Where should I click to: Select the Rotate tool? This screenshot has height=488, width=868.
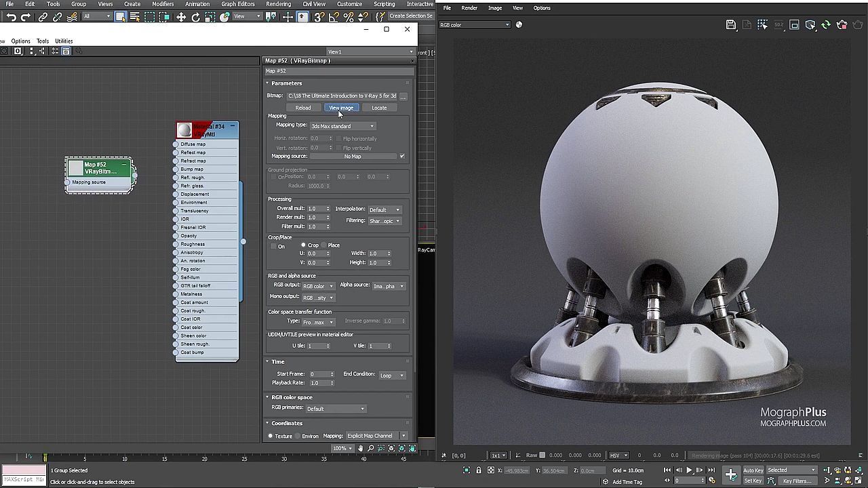195,17
